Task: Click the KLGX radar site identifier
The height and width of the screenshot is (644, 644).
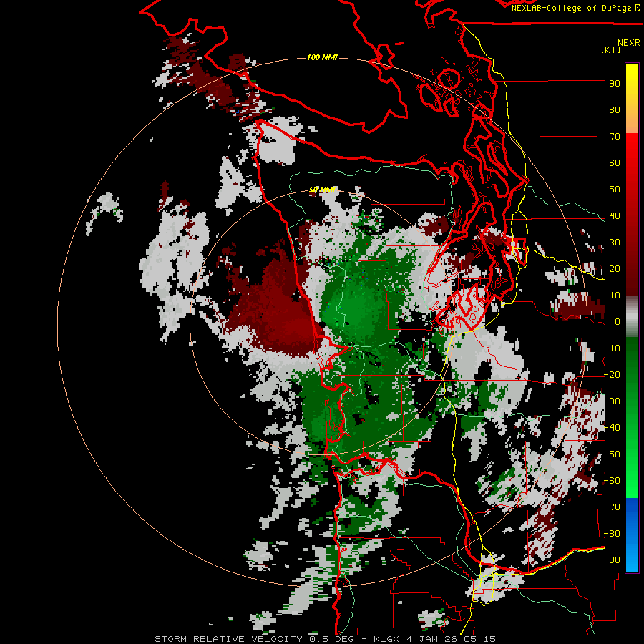Action: point(386,639)
